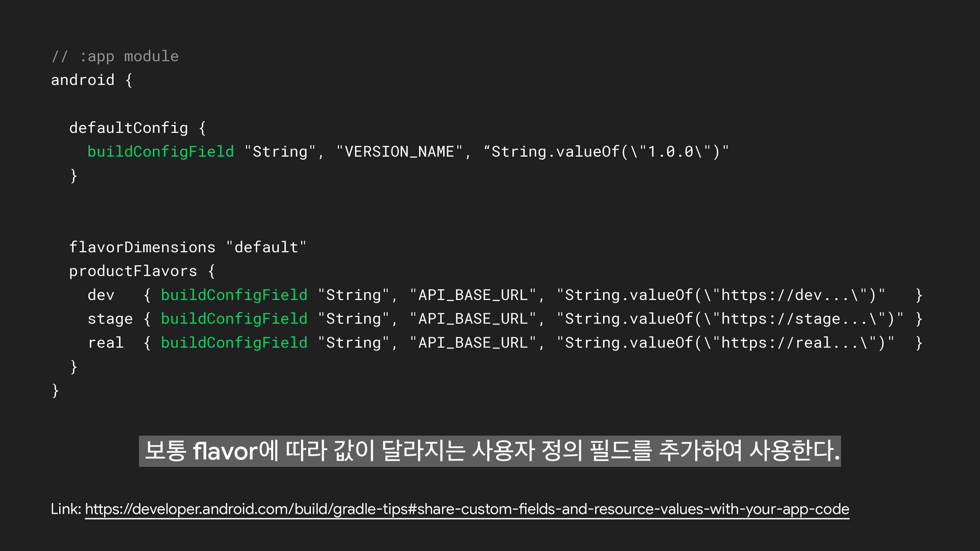Click the ':app module' comment line

[x=115, y=56]
